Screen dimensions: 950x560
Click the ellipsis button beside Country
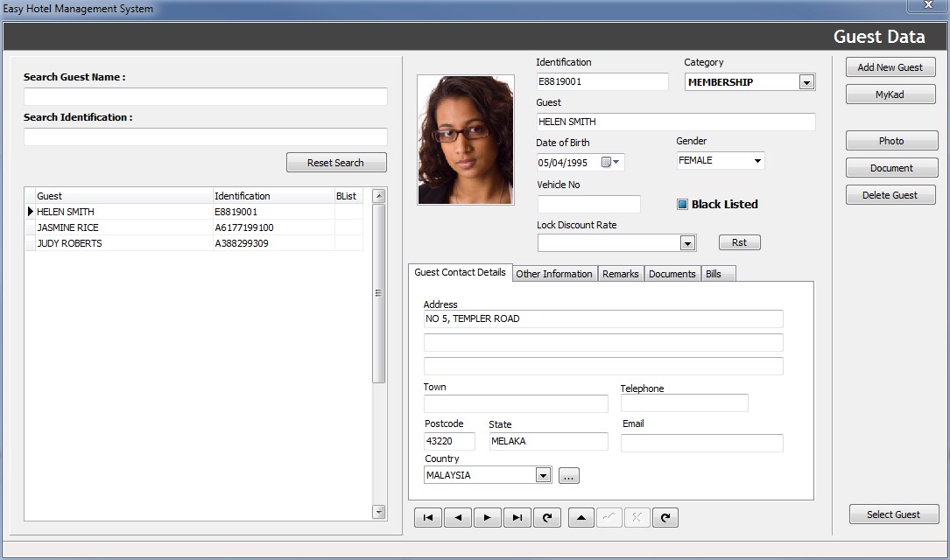[569, 476]
